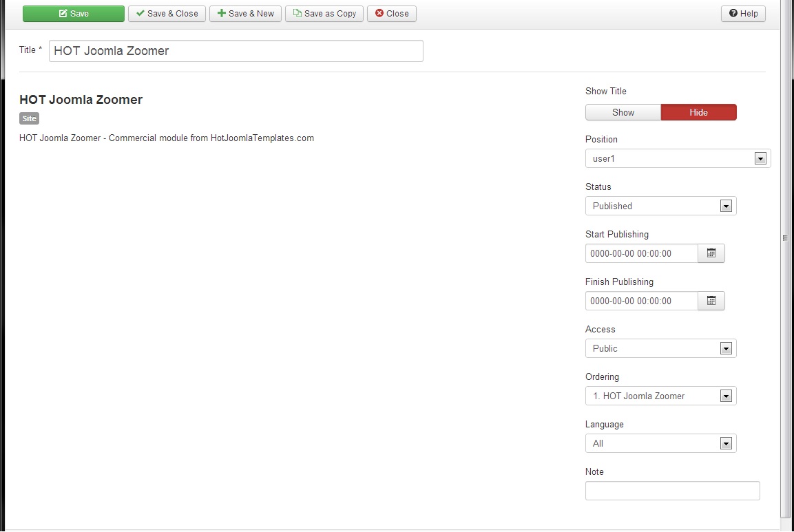Click the Show Title label
Image resolution: width=794 pixels, height=532 pixels.
pyautogui.click(x=605, y=91)
